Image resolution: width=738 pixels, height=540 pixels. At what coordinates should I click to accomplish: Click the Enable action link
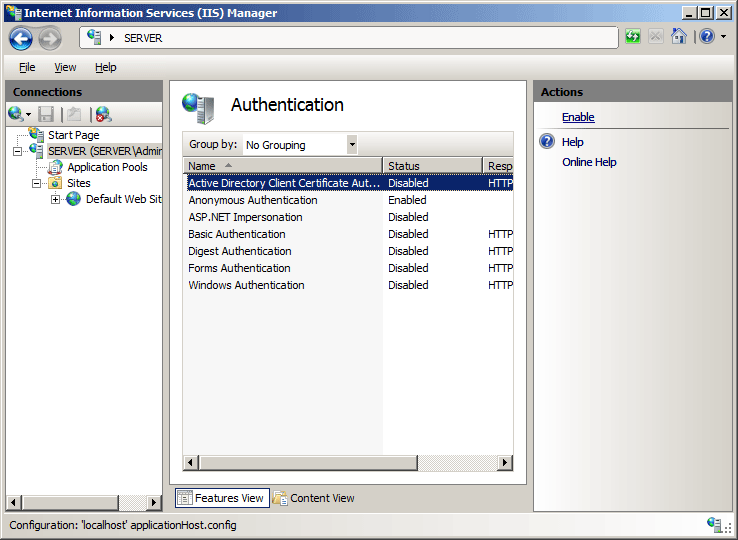click(x=578, y=117)
